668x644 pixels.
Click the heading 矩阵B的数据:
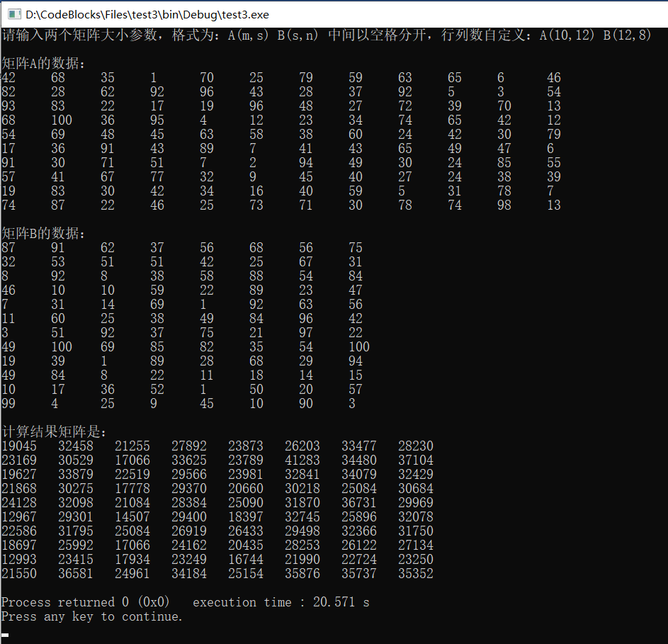tap(43, 234)
